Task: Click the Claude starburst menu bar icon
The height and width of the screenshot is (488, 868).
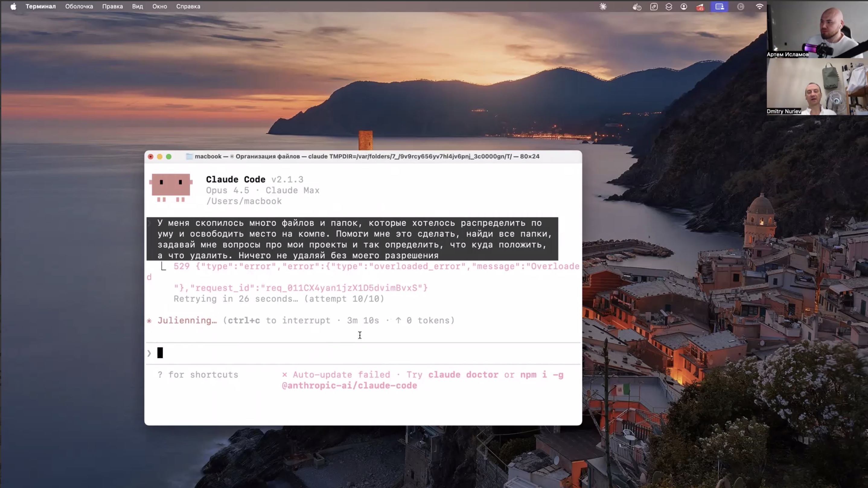Action: [603, 7]
